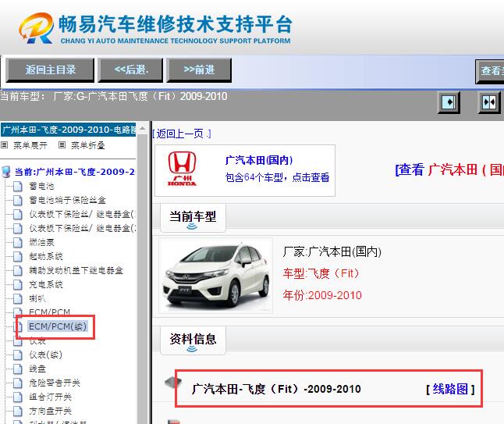
Task: Click the scroll-up arrow of the tree panel
Action: [142, 128]
